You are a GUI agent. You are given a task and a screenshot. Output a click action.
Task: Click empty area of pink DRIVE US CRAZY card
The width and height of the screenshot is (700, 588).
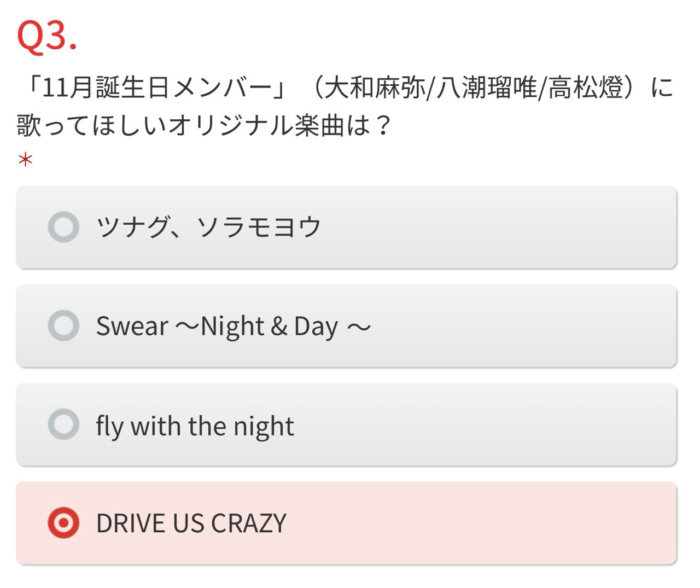492,523
